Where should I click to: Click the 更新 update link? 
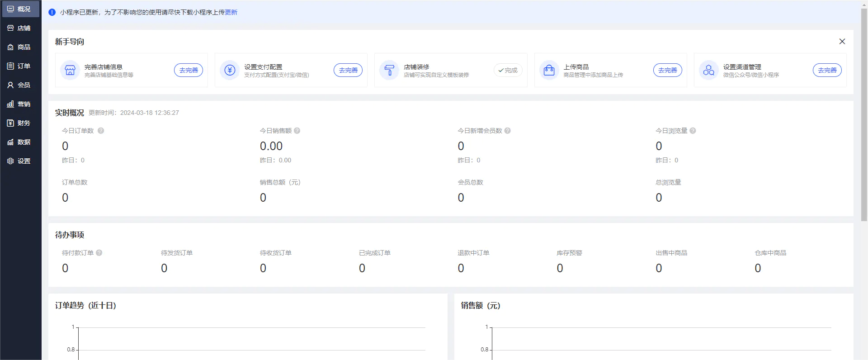(231, 12)
